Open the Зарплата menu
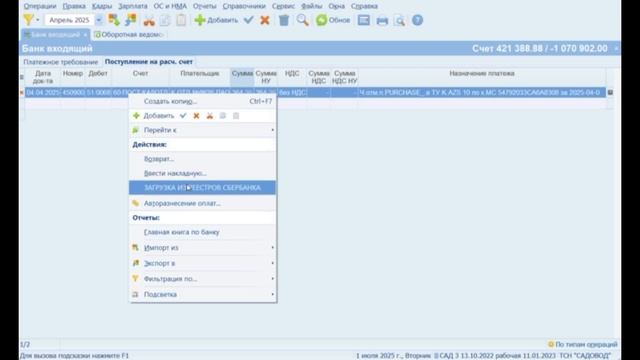Image resolution: width=640 pixels, height=360 pixels. coord(133,6)
